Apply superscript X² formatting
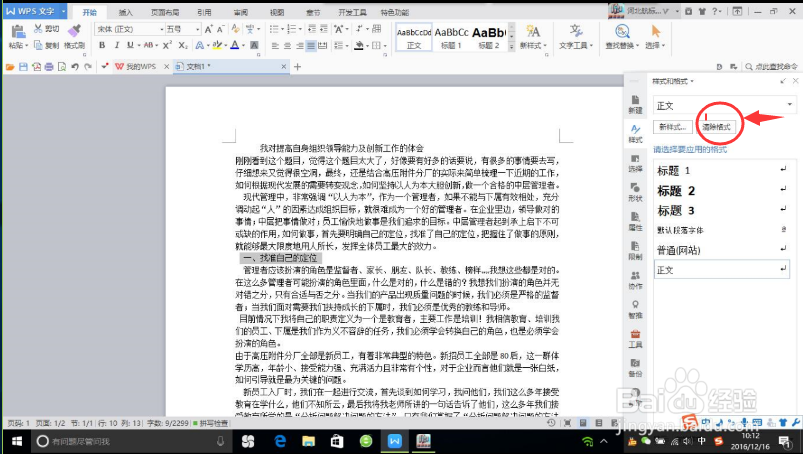The image size is (803, 454). point(167,45)
